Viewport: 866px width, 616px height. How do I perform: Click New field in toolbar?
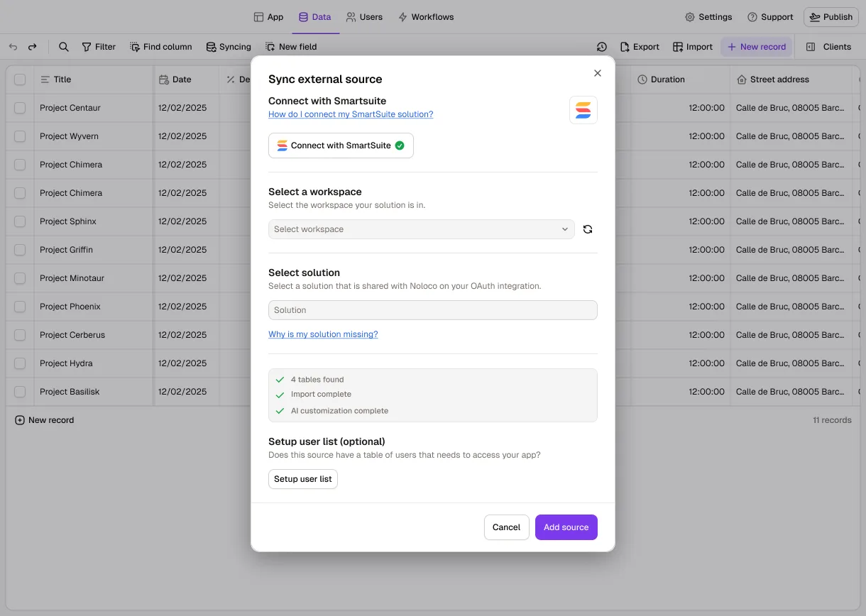pos(291,47)
